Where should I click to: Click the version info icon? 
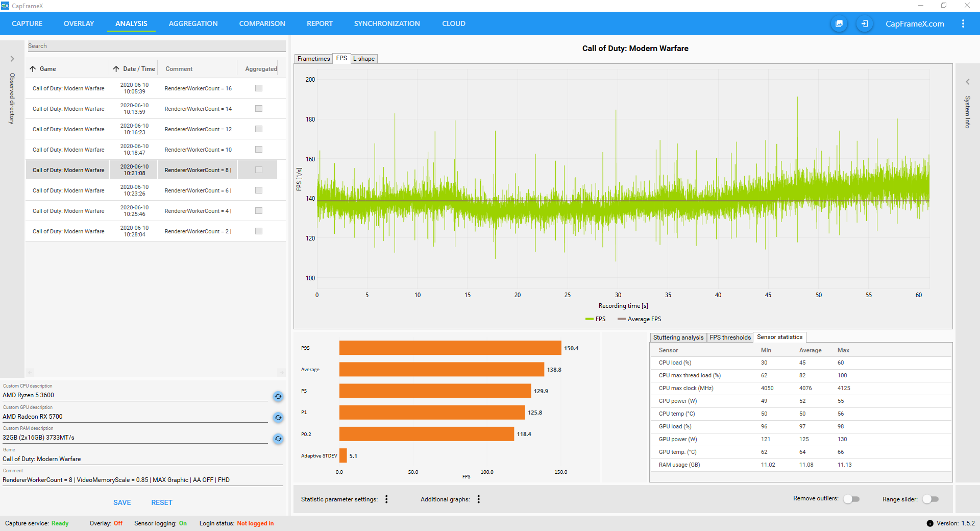(930, 523)
